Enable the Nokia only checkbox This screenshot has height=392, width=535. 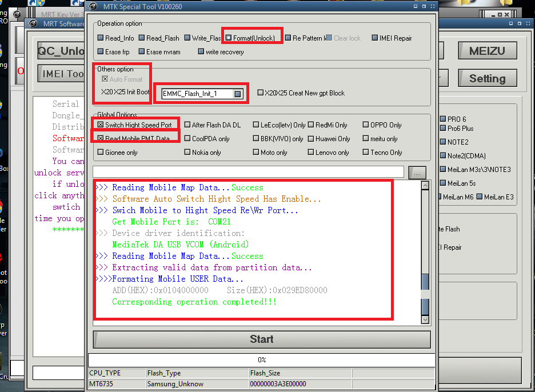[187, 152]
